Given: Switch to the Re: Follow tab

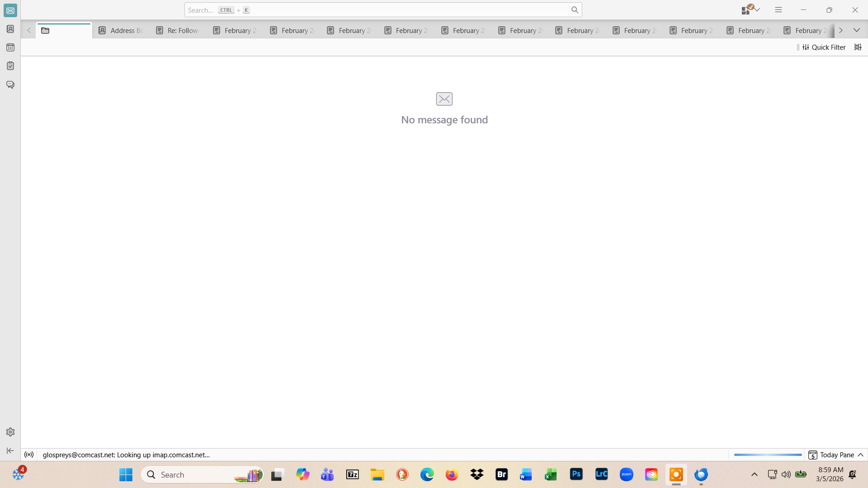Looking at the screenshot, I should [x=178, y=30].
